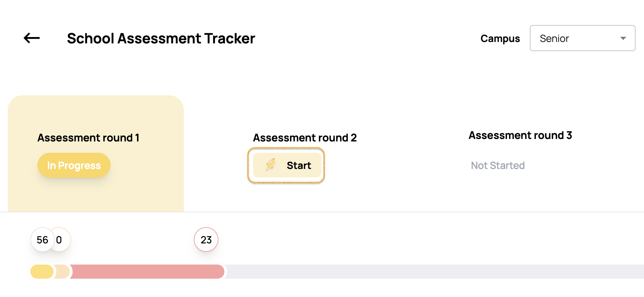The width and height of the screenshot is (644, 297).
Task: Select the Assessment round 2 heading
Action: click(x=305, y=138)
